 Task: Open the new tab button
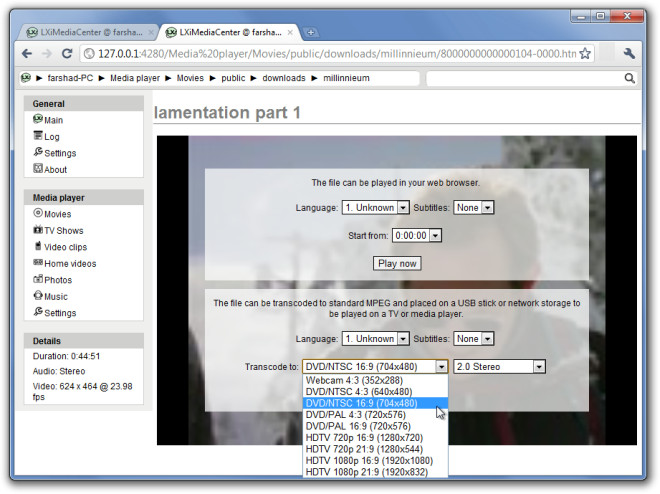tap(311, 32)
